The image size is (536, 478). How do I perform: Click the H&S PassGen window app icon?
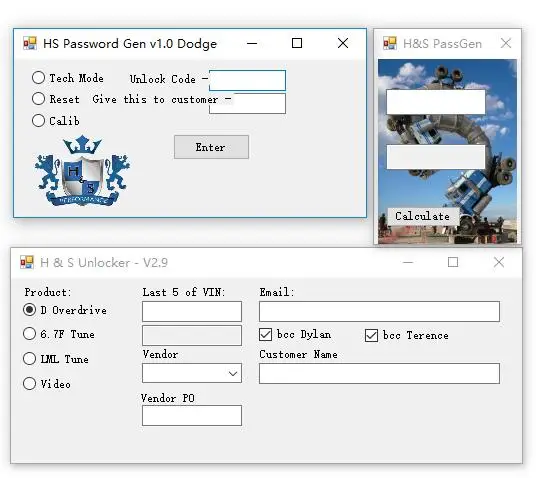point(390,43)
